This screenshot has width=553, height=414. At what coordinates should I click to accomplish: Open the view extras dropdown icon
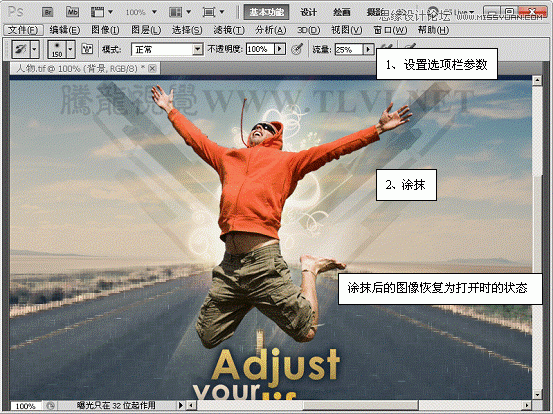pos(102,12)
